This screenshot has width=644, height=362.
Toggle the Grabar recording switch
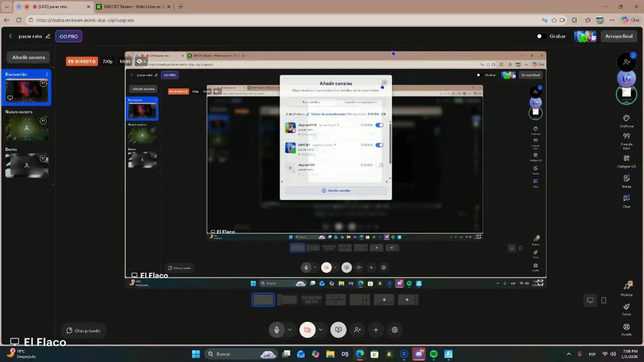540,36
